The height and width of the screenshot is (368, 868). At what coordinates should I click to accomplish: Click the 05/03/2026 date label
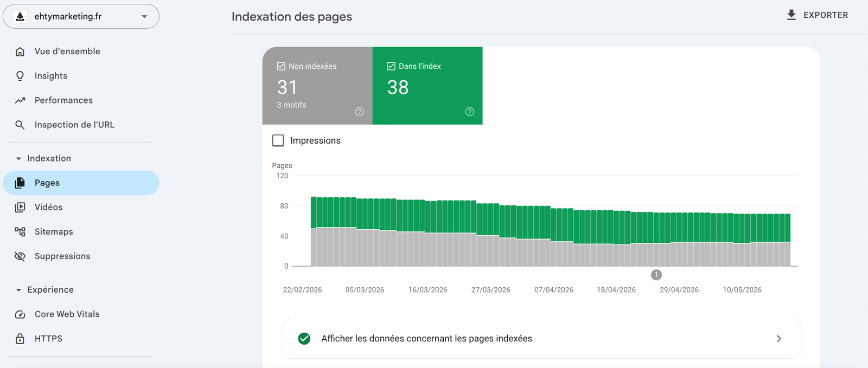point(365,290)
